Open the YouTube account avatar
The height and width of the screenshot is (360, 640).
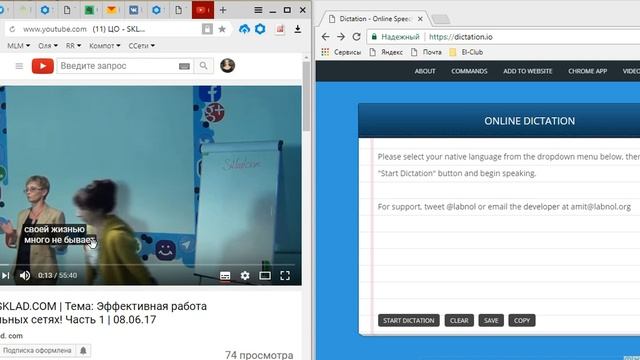tap(227, 65)
